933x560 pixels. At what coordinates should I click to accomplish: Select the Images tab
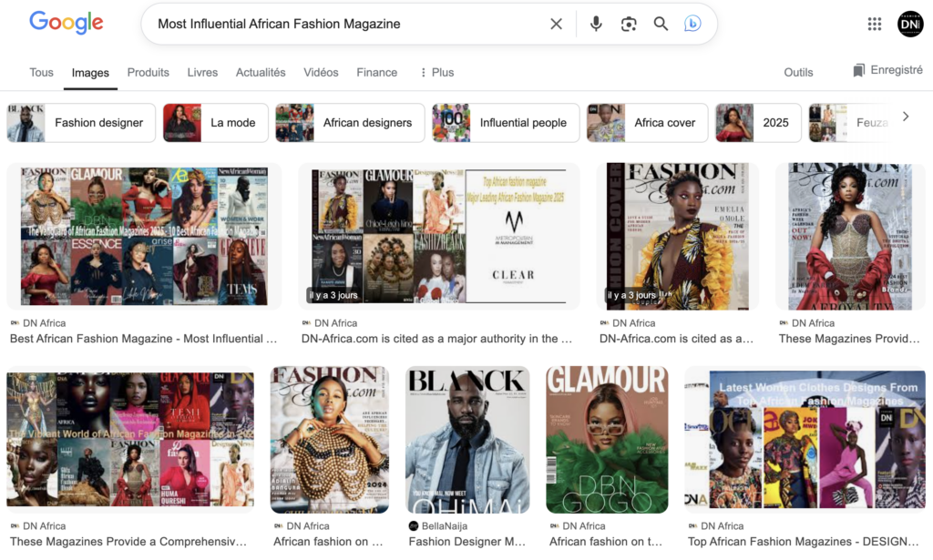90,73
